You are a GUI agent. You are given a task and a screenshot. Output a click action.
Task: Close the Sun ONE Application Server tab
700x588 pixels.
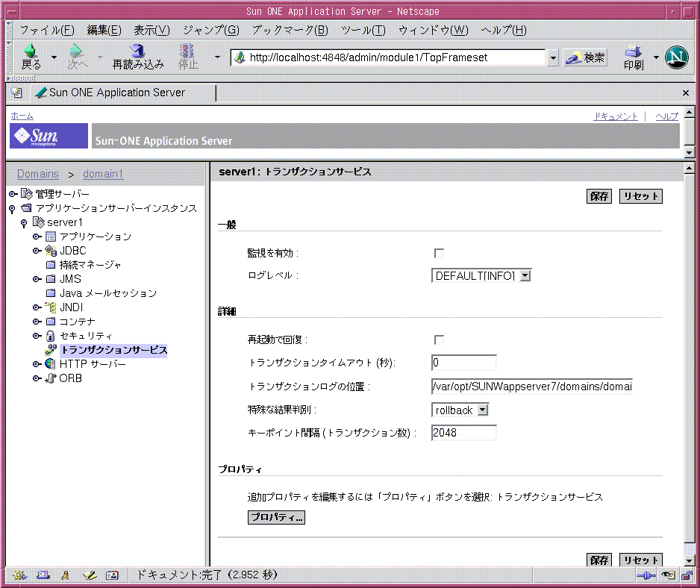686,93
